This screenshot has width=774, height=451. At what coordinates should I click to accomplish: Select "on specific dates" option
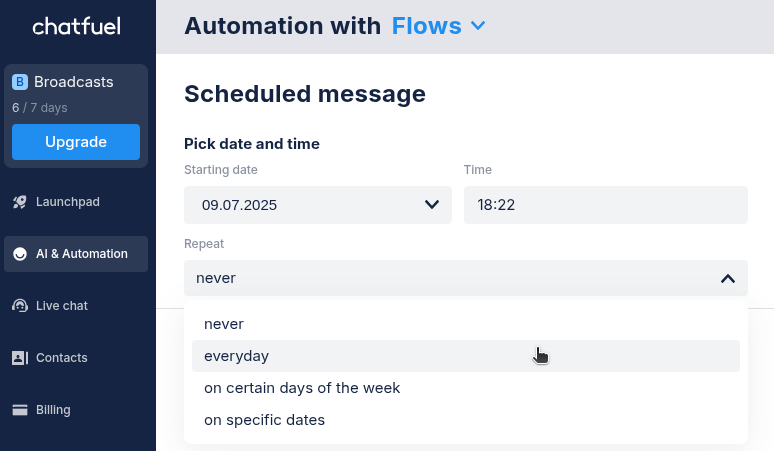tap(465, 420)
